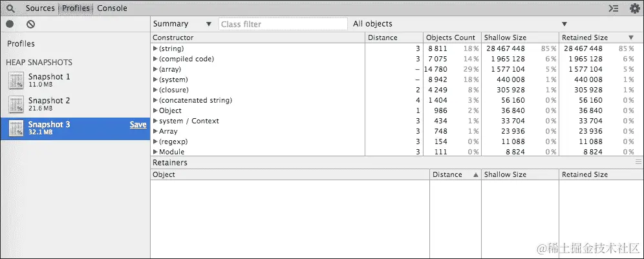Image resolution: width=644 pixels, height=259 pixels.
Task: Select the Snapshot 2 heap icon
Action: [16, 104]
